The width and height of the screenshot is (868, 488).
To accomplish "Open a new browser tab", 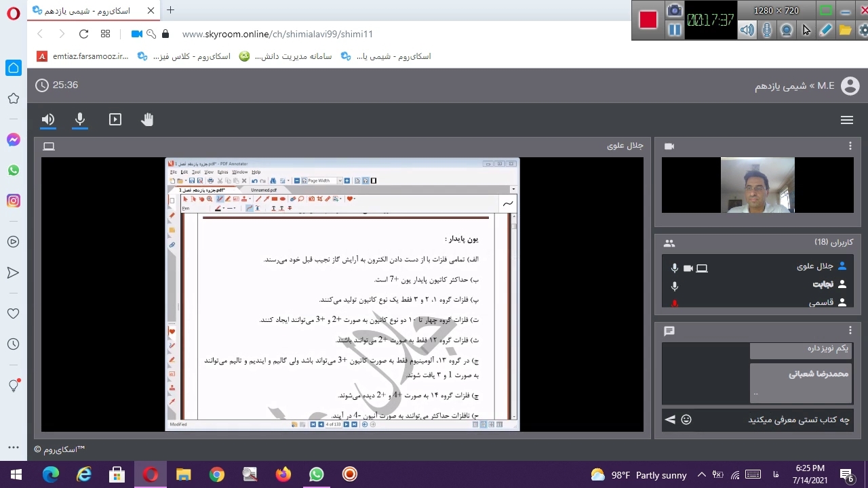I will coord(170,10).
